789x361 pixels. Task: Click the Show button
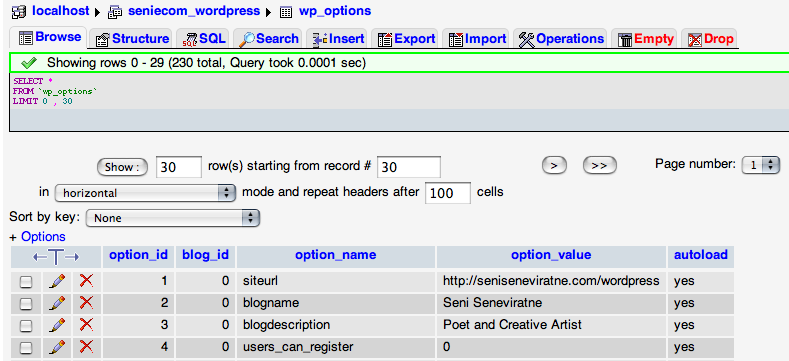(x=122, y=167)
